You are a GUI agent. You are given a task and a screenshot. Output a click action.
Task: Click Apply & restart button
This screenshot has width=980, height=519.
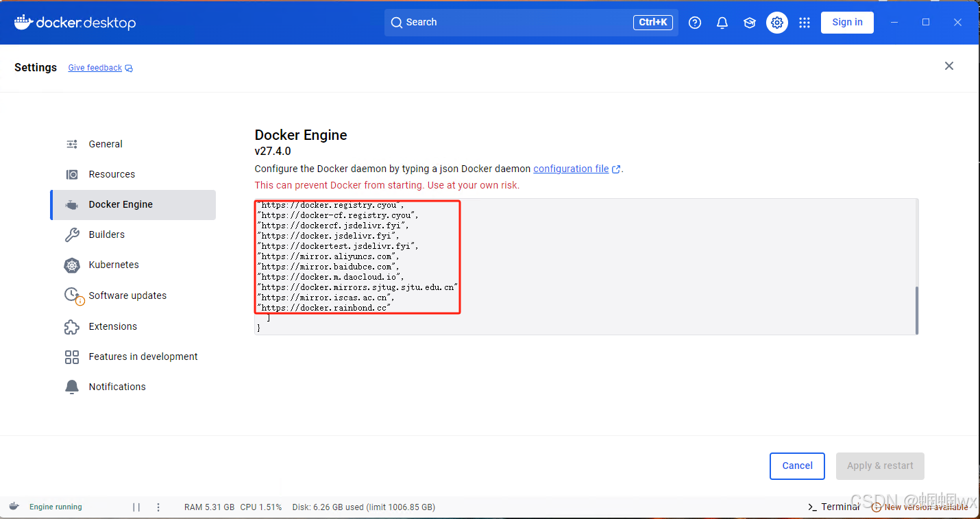click(880, 466)
